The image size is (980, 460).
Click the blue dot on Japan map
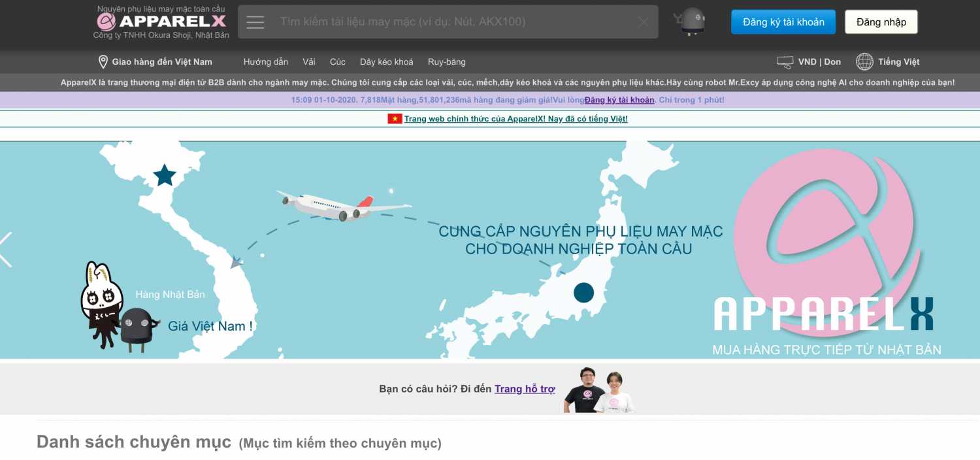(583, 292)
